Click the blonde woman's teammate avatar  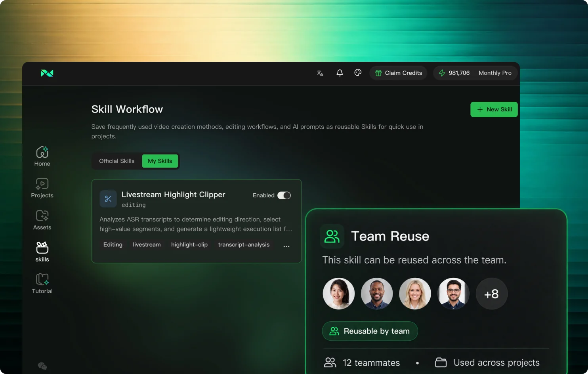click(415, 294)
